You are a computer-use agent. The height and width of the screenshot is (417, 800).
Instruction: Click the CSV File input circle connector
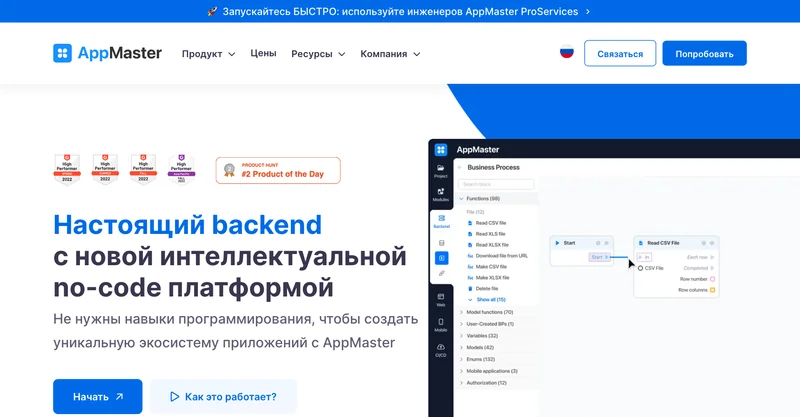[x=640, y=268]
